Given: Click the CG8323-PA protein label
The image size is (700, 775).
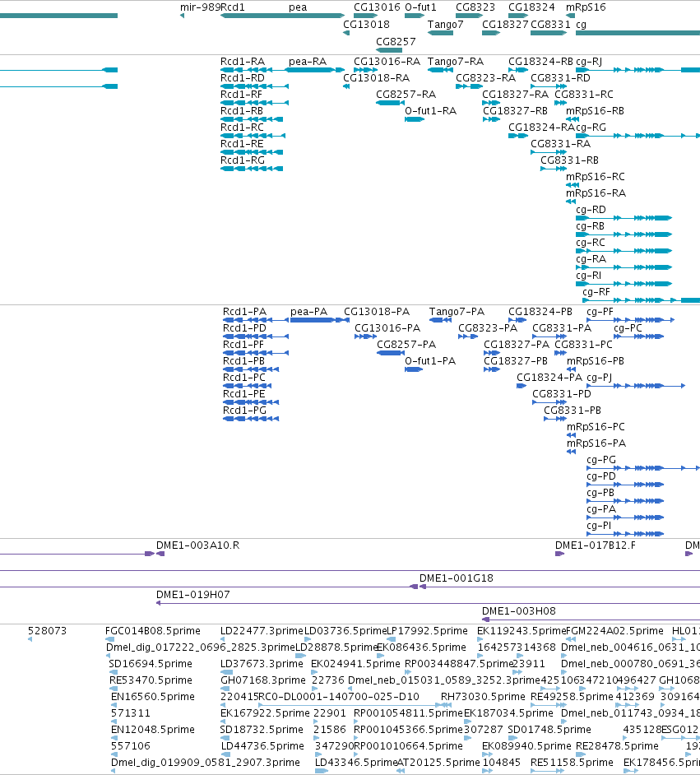Looking at the screenshot, I should [488, 328].
